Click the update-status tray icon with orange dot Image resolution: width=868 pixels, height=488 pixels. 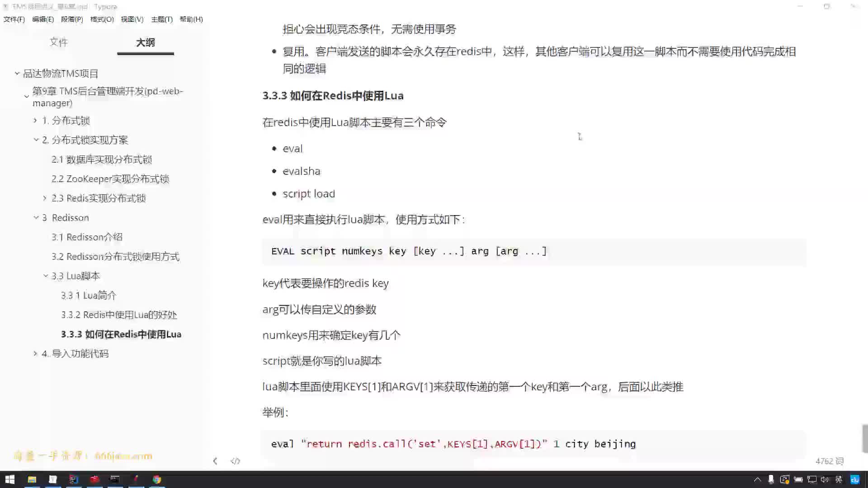[784, 479]
